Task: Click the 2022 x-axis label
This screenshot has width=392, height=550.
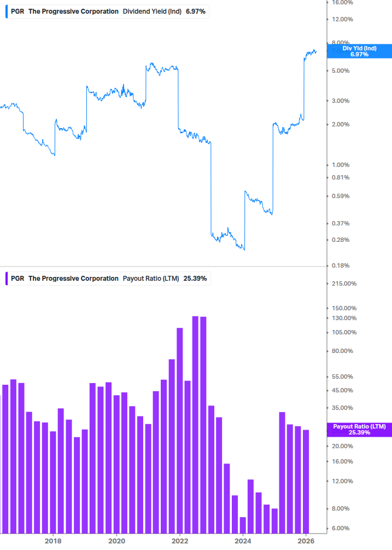Action: [180, 541]
